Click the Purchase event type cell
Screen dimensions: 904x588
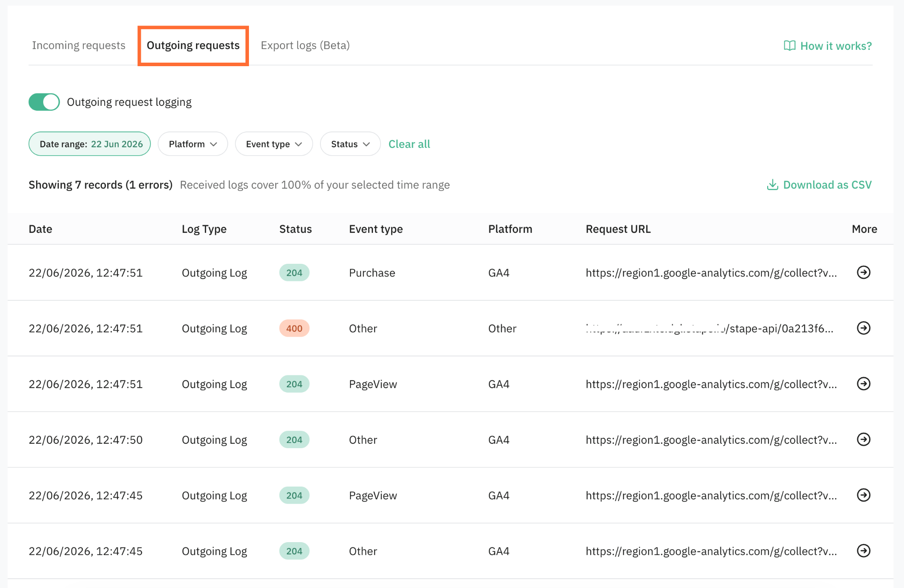tap(372, 273)
